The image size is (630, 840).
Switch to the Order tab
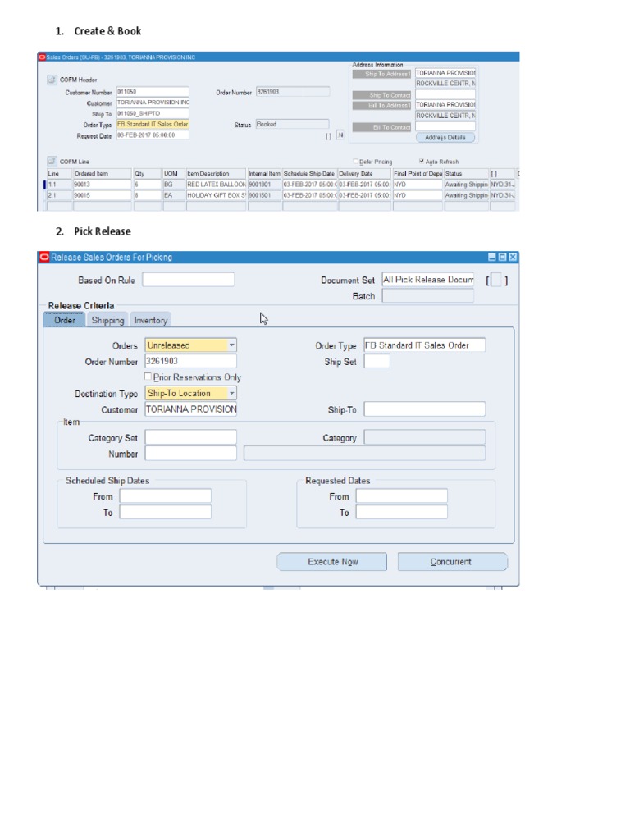click(64, 320)
